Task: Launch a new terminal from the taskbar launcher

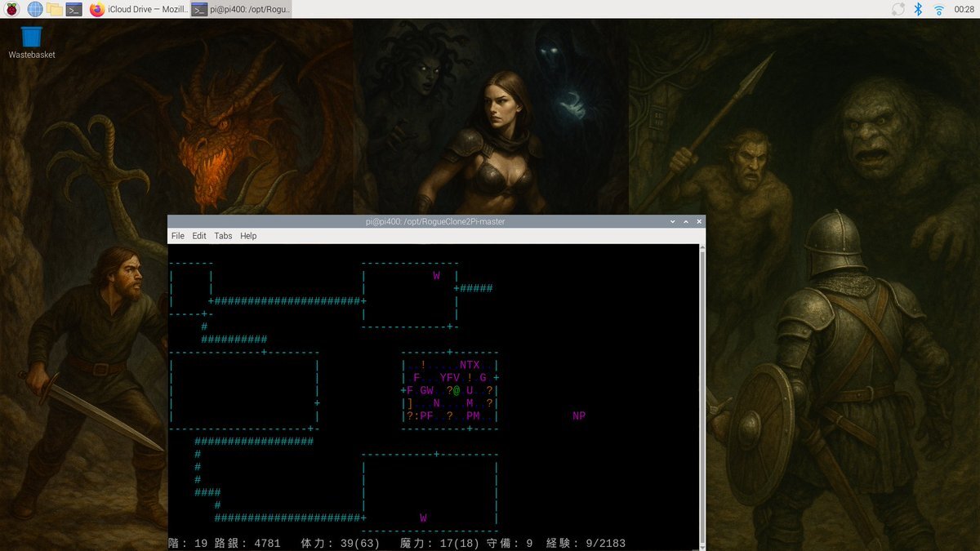Action: coord(74,9)
